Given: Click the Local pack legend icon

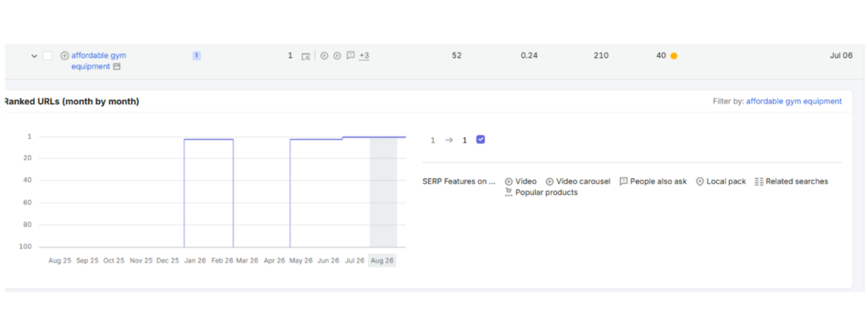Looking at the screenshot, I should (x=699, y=181).
